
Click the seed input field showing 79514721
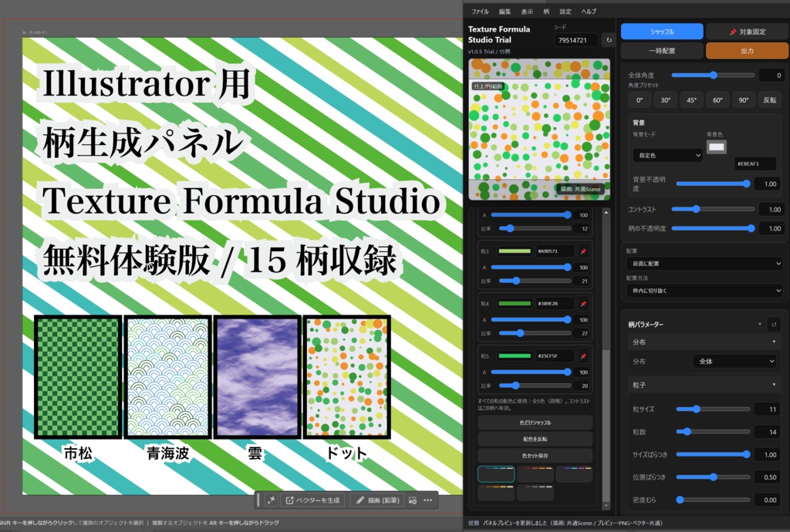click(x=576, y=40)
